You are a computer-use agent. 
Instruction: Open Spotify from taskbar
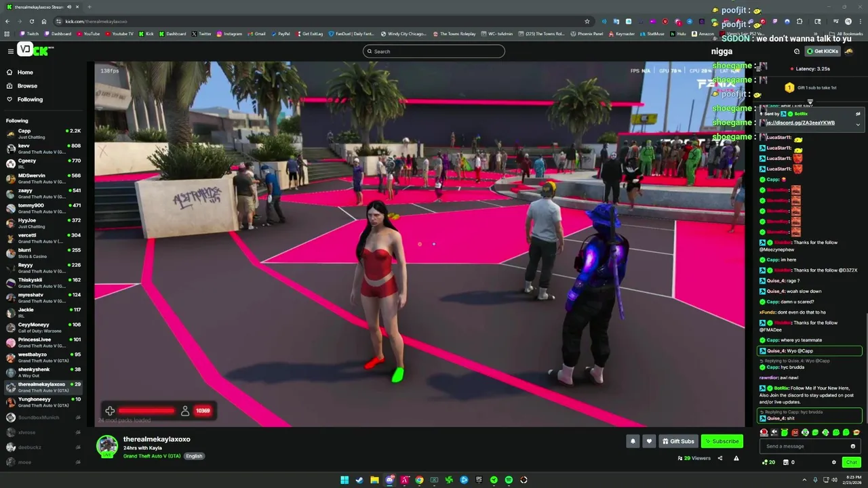pyautogui.click(x=509, y=480)
